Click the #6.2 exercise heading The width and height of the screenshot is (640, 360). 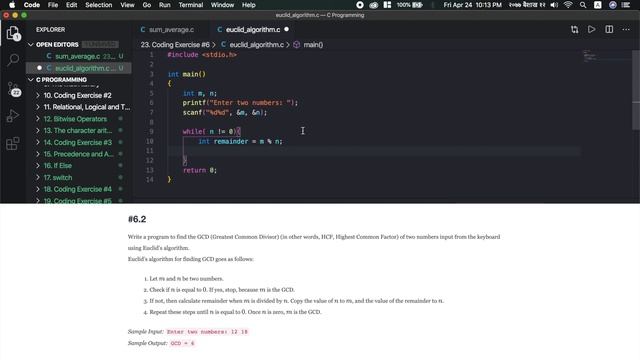point(137,219)
